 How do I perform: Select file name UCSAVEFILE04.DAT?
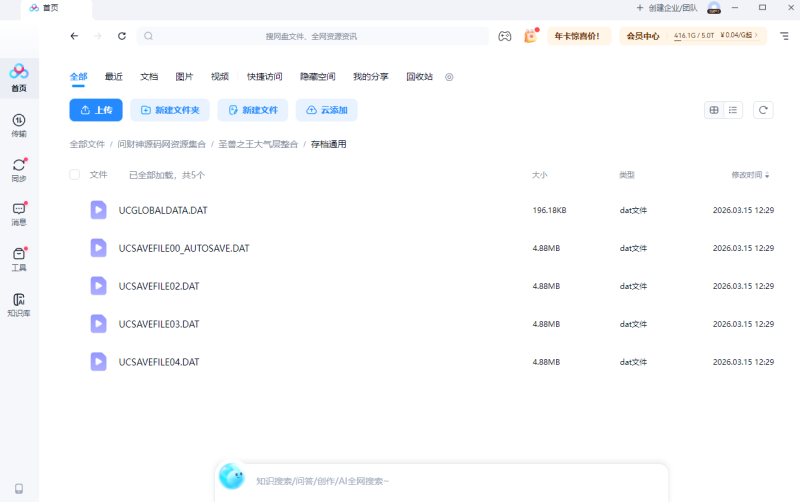159,362
